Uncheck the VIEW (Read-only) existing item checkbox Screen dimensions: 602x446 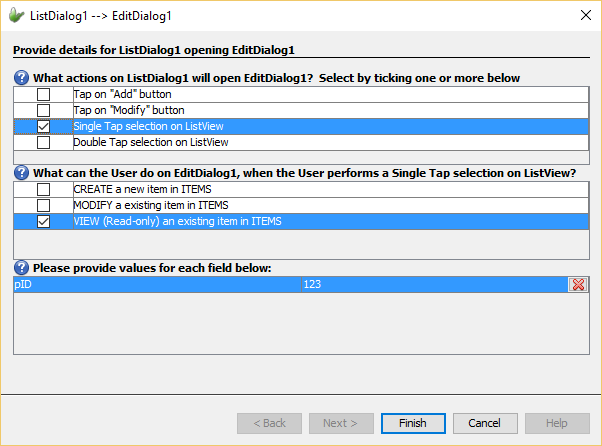[43, 222]
